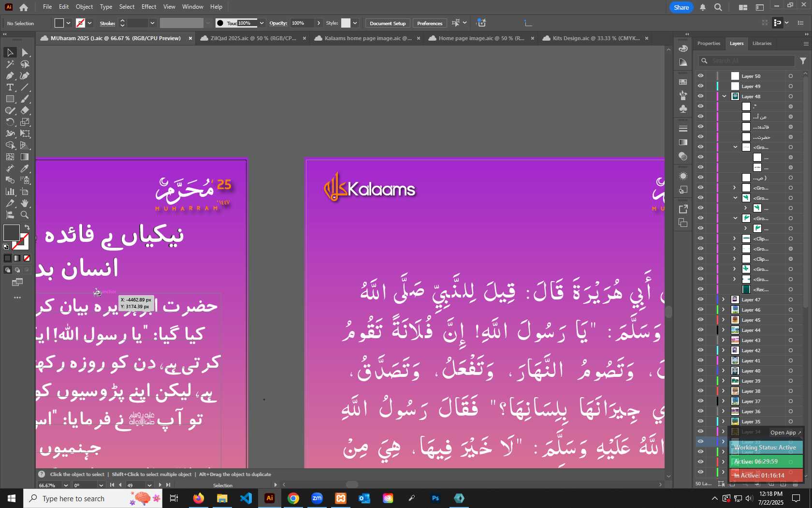Viewport: 812px width, 508px height.
Task: Select the Rotate tool
Action: point(10,122)
